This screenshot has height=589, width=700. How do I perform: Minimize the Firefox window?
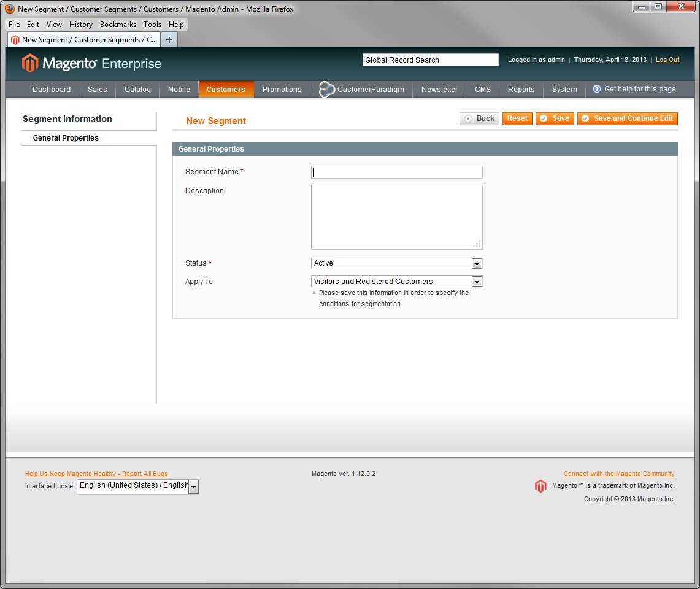642,6
